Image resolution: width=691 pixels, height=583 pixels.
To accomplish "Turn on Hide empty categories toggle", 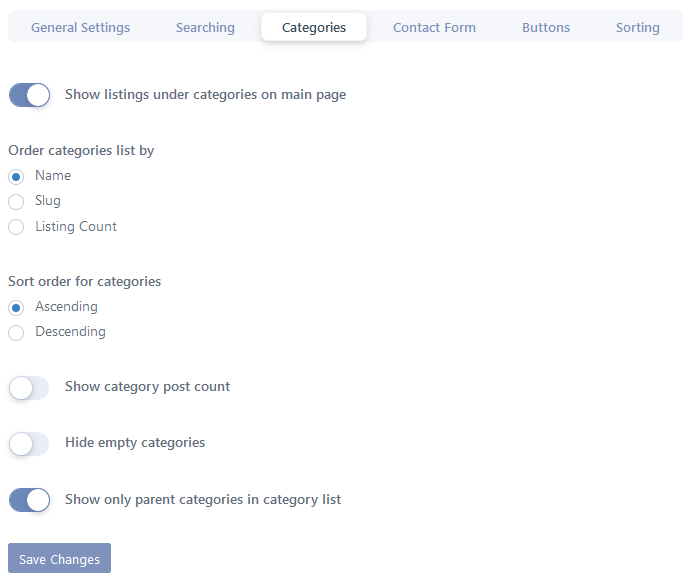I will pyautogui.click(x=29, y=444).
